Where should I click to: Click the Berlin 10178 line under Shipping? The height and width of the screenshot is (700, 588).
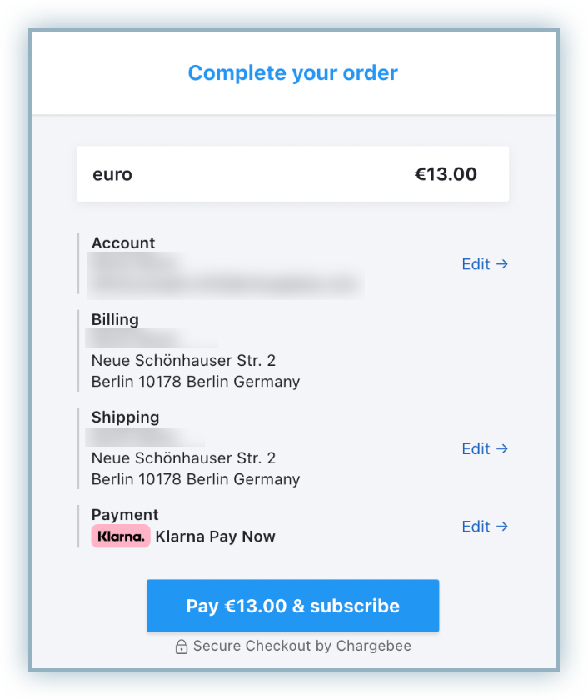pyautogui.click(x=196, y=480)
